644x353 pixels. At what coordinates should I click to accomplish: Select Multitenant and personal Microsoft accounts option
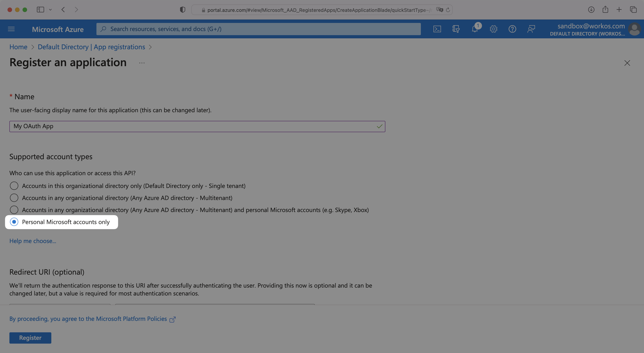14,210
